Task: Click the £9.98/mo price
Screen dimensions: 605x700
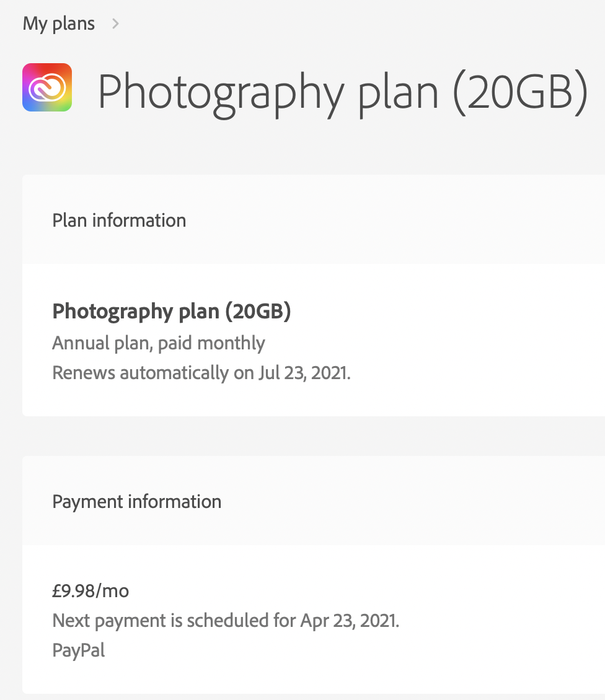Action: (x=91, y=590)
